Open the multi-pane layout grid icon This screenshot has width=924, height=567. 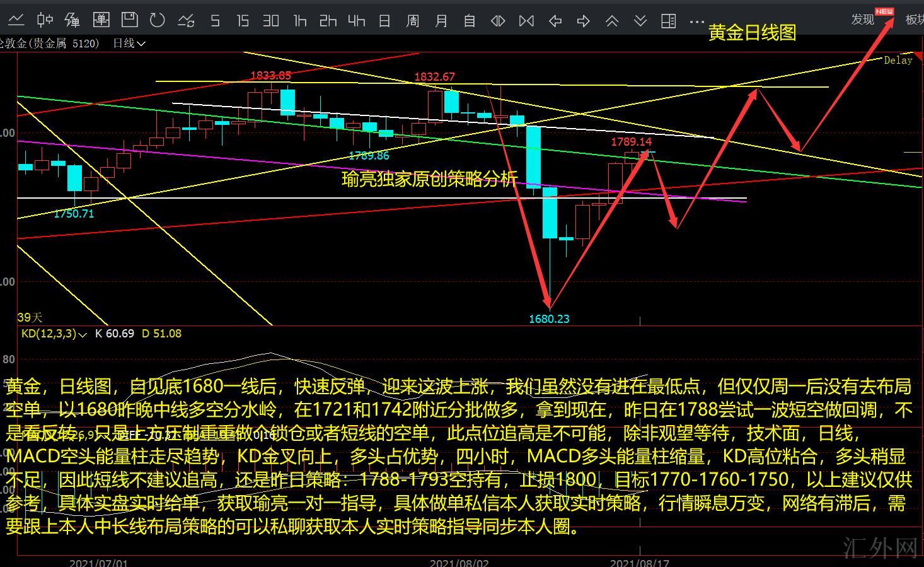point(669,21)
